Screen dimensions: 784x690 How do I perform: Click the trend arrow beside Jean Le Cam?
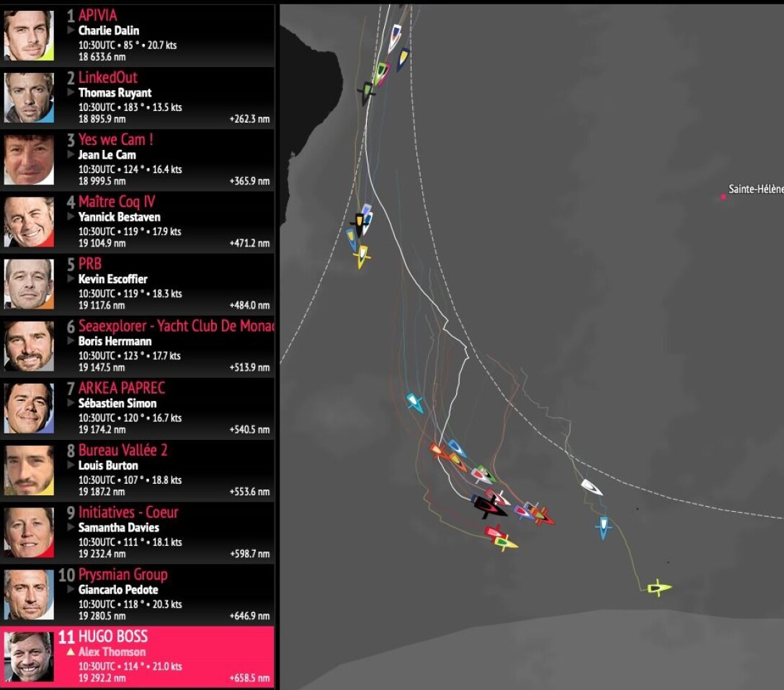point(71,154)
